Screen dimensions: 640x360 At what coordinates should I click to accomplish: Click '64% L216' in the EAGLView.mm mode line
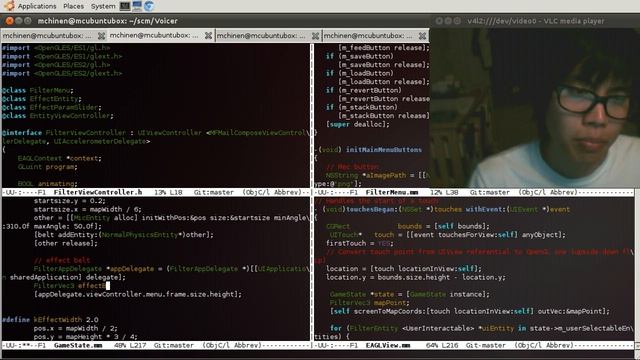coord(442,345)
